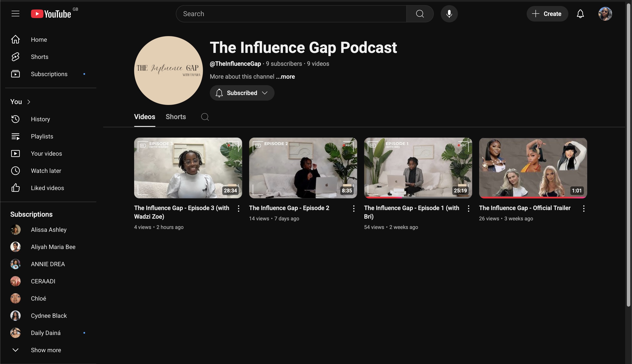Image resolution: width=632 pixels, height=364 pixels.
Task: Start voice search with microphone
Action: click(449, 14)
